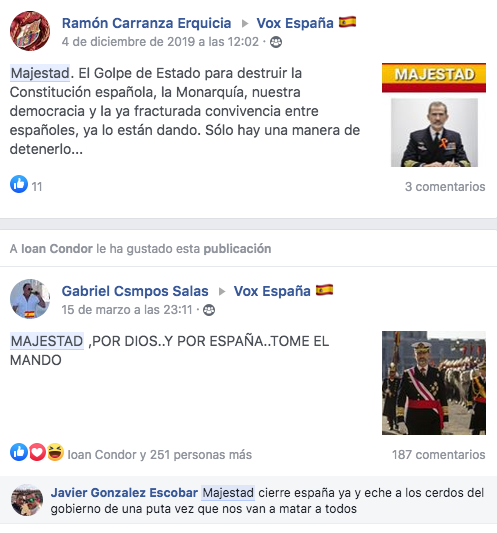Screen dimensions: 497x533
Task: Click the heart reaction icon on Gabriel's post
Action: [x=37, y=452]
